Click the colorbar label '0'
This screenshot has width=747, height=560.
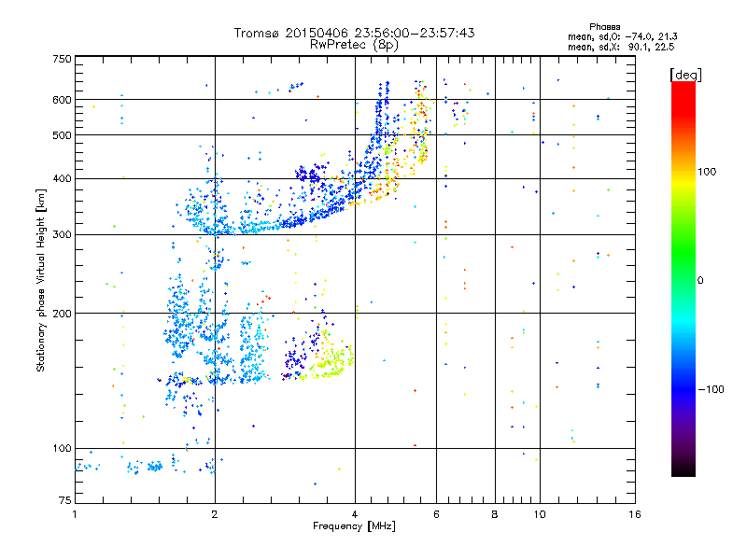700,281
